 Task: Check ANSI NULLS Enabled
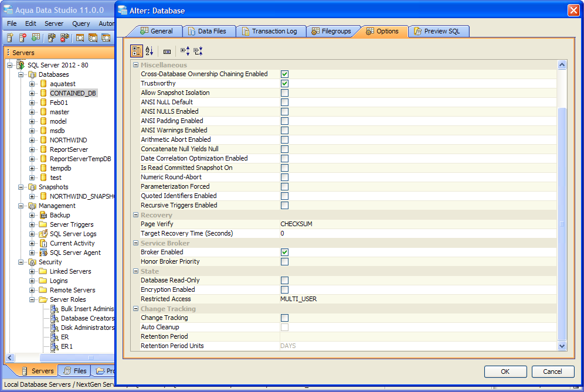284,111
